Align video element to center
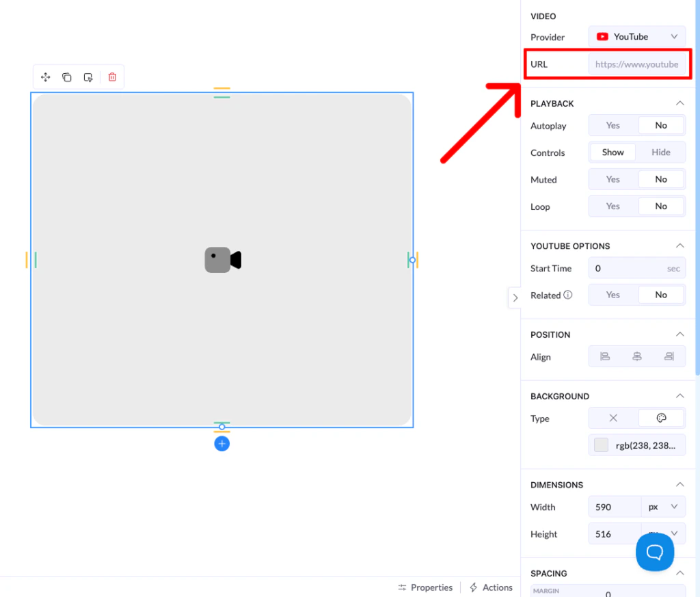This screenshot has width=700, height=597. click(x=637, y=356)
